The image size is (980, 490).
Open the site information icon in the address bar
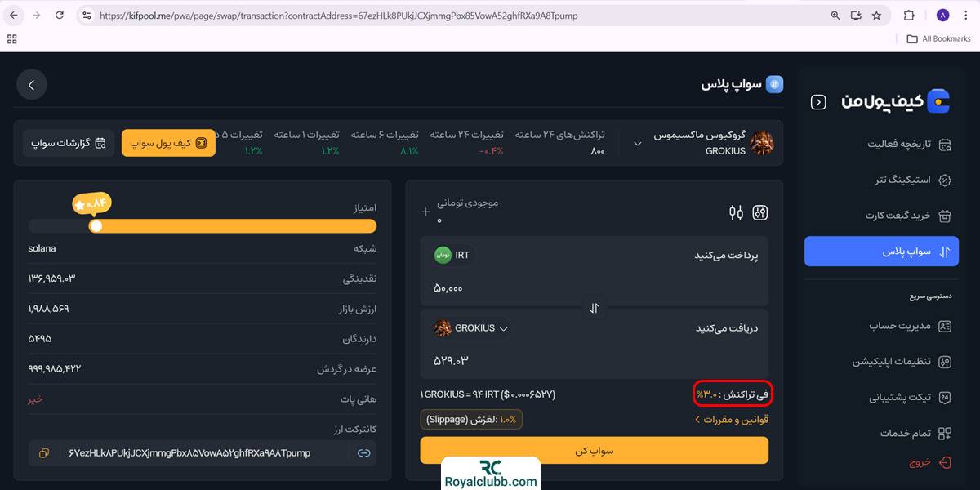tap(88, 15)
